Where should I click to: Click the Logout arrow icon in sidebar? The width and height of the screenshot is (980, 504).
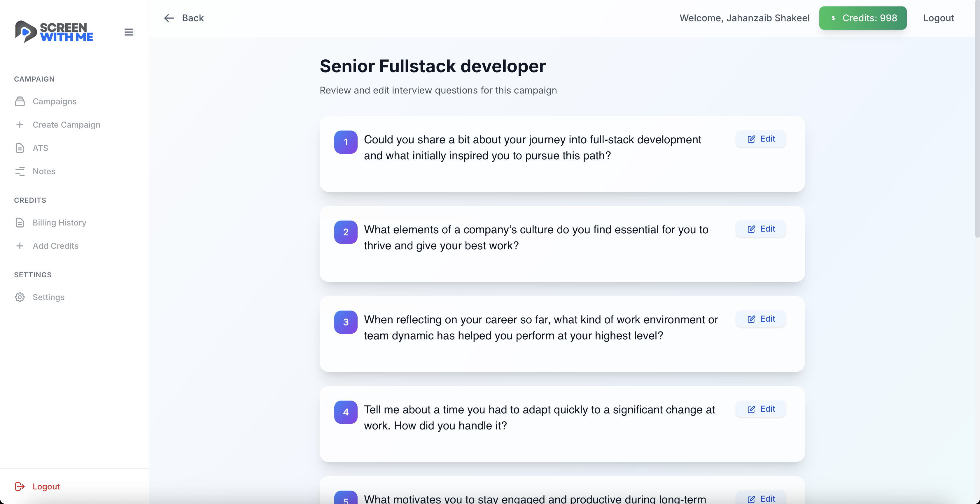click(20, 486)
